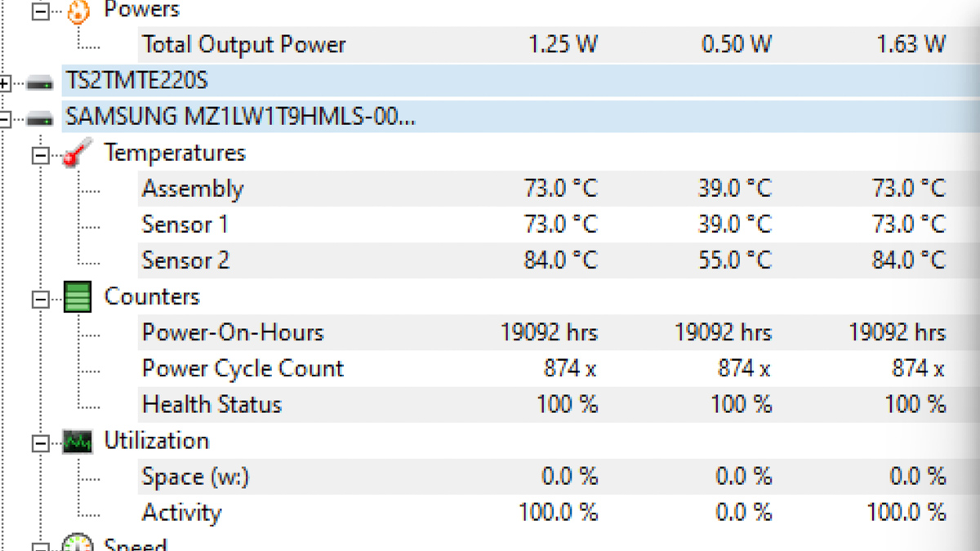Expand the TS2TMTE220S drive node
The width and height of the screenshot is (980, 551).
click(5, 83)
